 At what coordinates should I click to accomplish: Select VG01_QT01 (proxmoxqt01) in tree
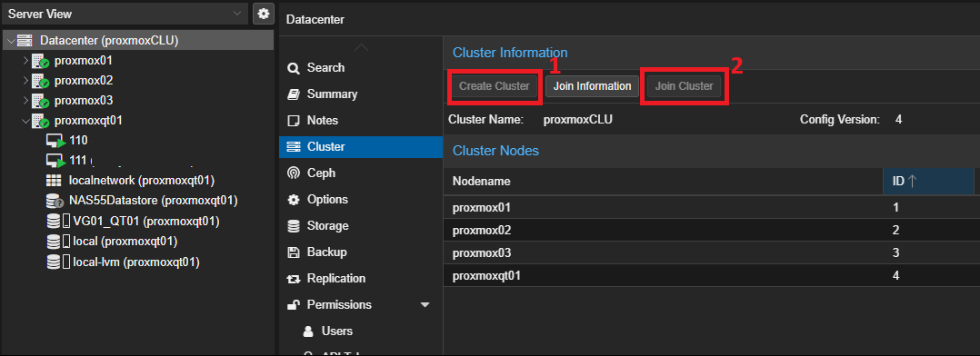146,221
